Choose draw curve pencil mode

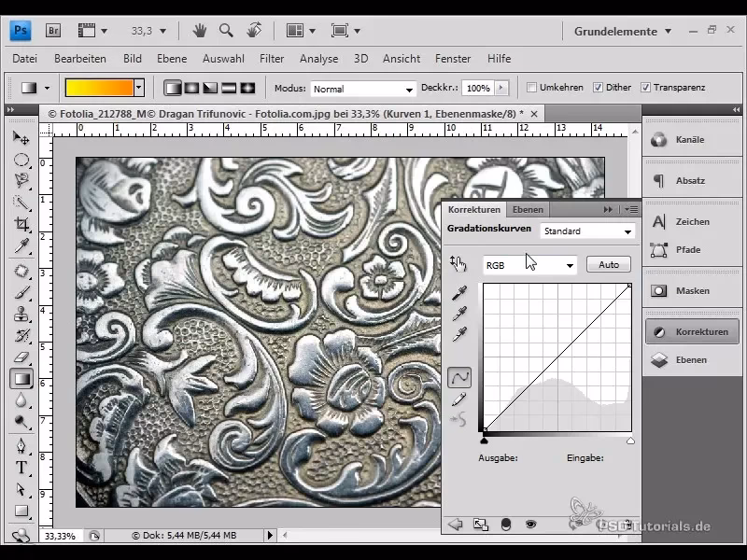459,399
